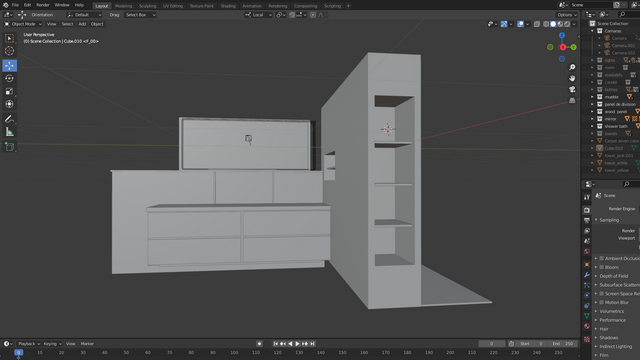The height and width of the screenshot is (360, 640).
Task: Select the Add Cube tool
Action: [9, 147]
